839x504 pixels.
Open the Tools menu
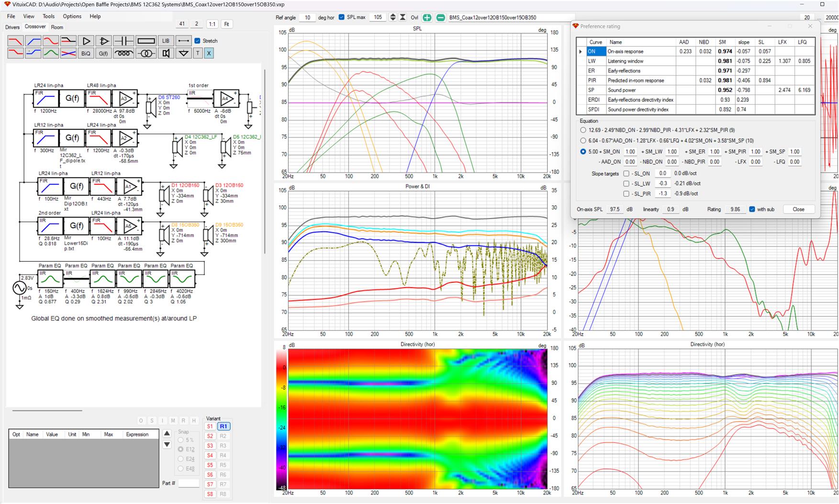[49, 16]
